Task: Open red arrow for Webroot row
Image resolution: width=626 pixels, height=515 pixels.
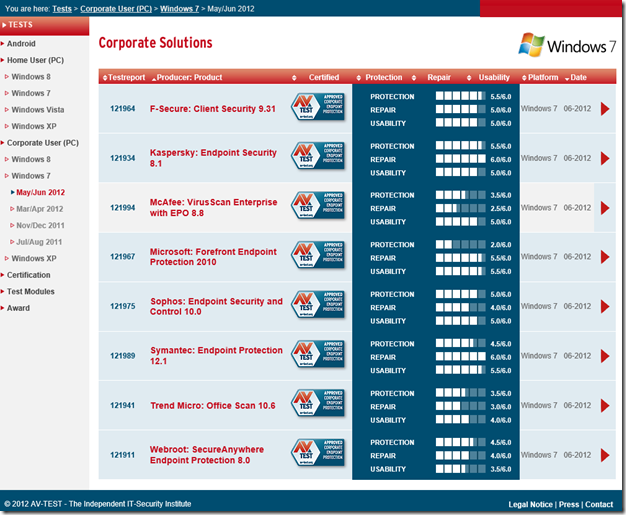Action: coord(605,455)
